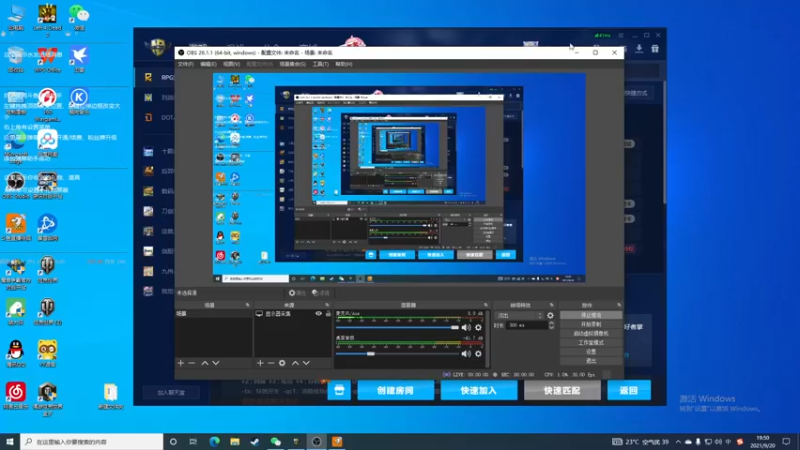Mute desktop audio with its speaker icon

(x=466, y=354)
